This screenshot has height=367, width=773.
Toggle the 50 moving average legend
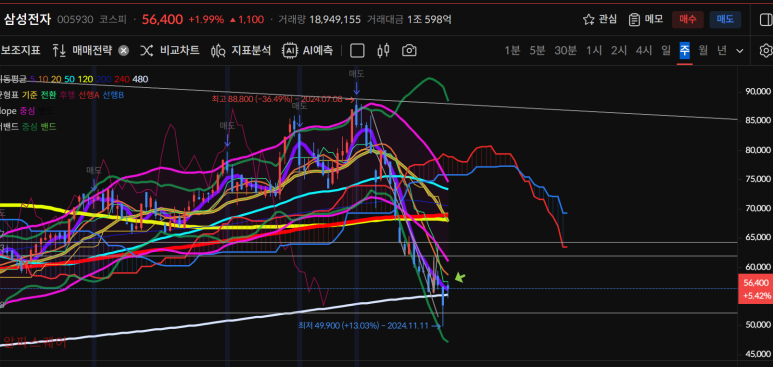(69, 79)
